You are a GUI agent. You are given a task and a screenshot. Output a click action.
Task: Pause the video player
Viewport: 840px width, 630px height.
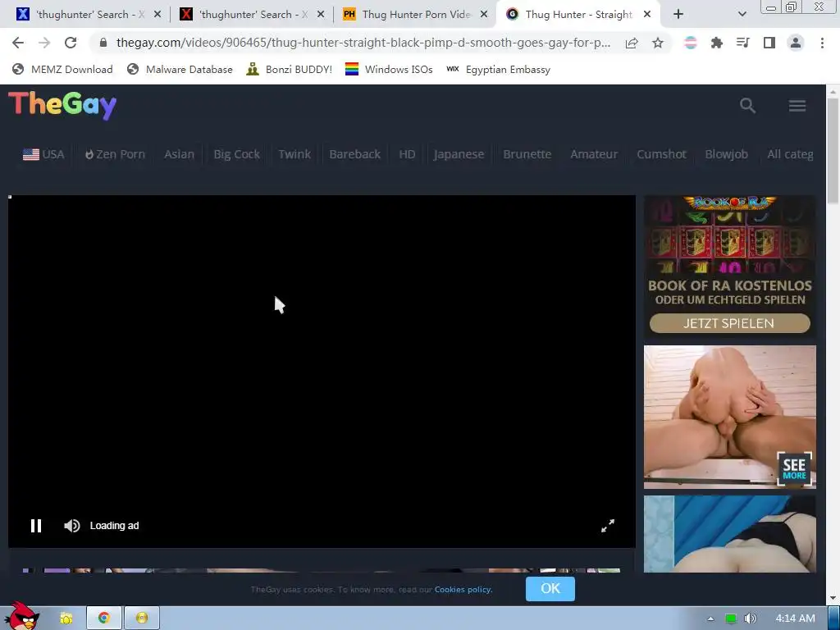click(36, 526)
